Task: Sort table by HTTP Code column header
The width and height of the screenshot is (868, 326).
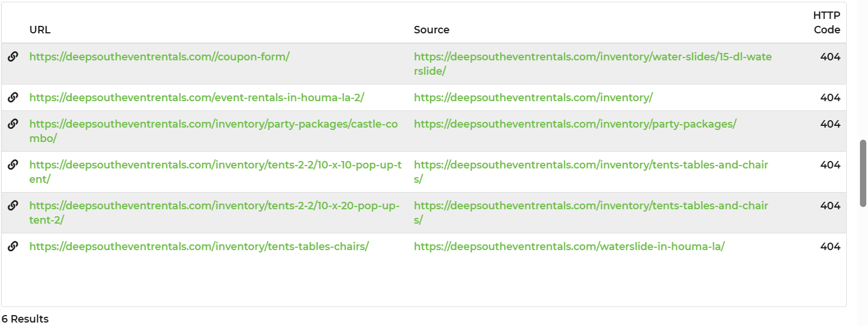Action: tap(826, 23)
